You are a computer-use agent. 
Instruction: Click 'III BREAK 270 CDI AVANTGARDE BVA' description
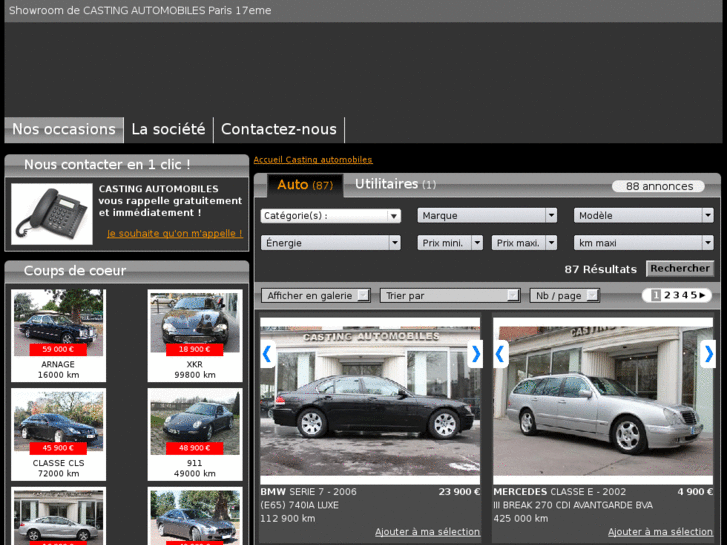(x=573, y=505)
